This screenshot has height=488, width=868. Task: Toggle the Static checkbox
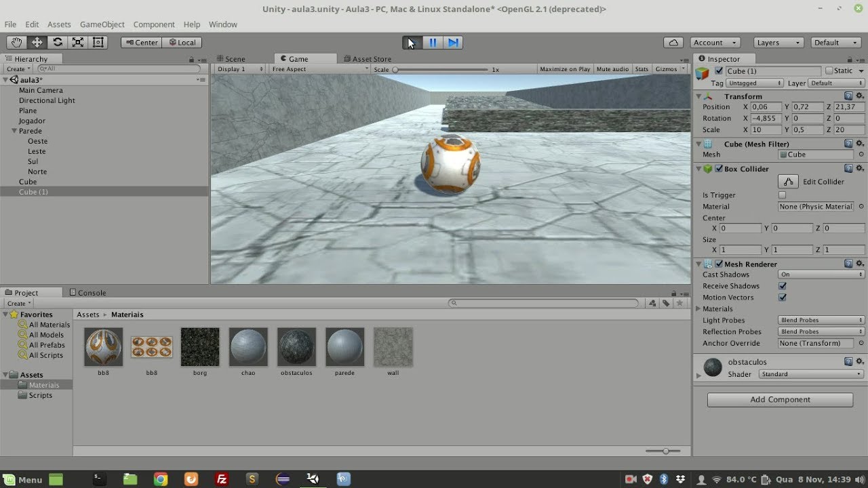pyautogui.click(x=829, y=70)
